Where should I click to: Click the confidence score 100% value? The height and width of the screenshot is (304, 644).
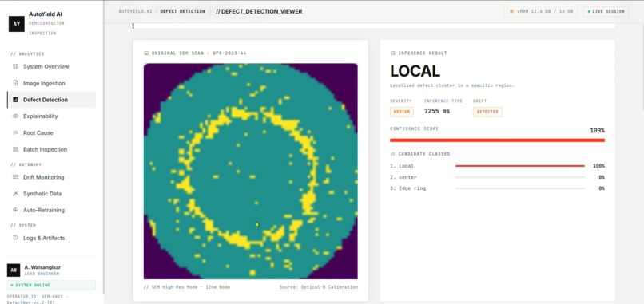coord(597,131)
